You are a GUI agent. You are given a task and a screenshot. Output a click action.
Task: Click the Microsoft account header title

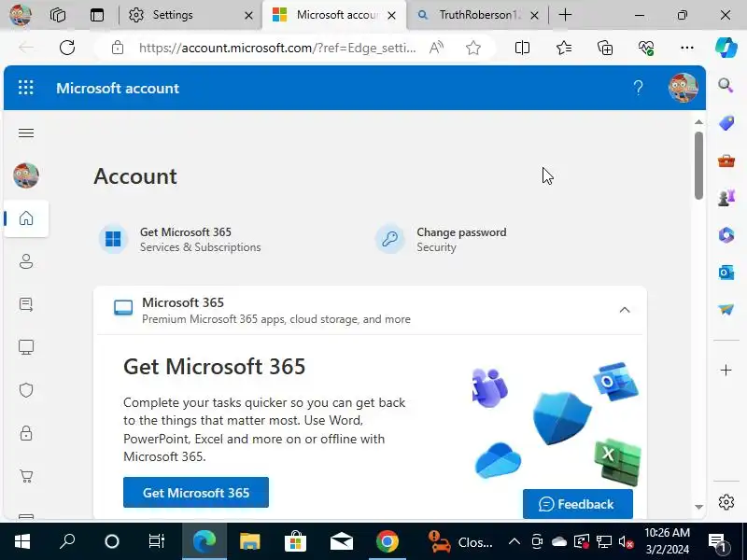(118, 88)
